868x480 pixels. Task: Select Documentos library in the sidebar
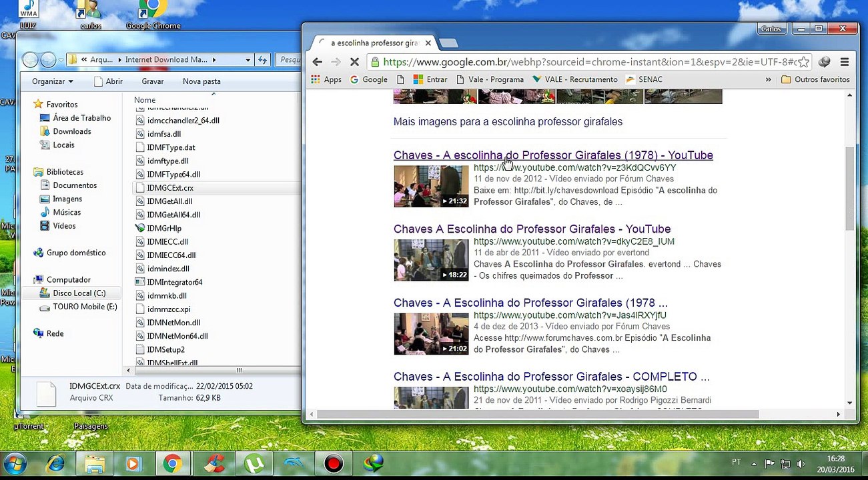point(69,185)
